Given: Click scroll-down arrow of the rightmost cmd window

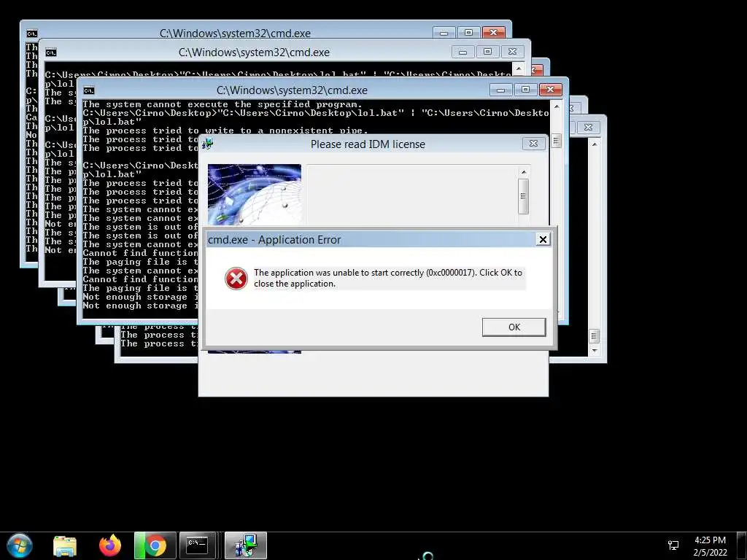Looking at the screenshot, I should point(594,351).
